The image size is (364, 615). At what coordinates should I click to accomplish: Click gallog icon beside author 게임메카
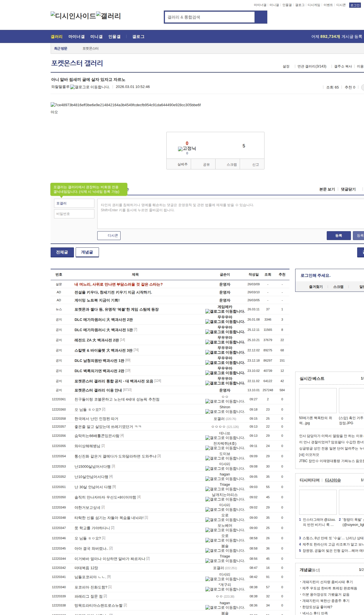tap(225, 311)
